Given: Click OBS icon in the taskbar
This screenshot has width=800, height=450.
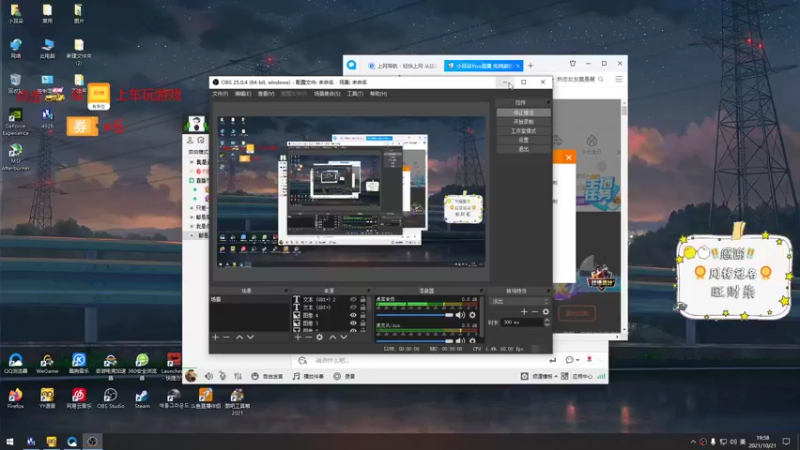Looking at the screenshot, I should pos(92,441).
